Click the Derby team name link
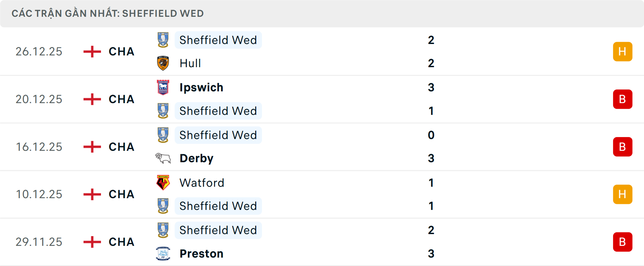The image size is (644, 266). 197,158
